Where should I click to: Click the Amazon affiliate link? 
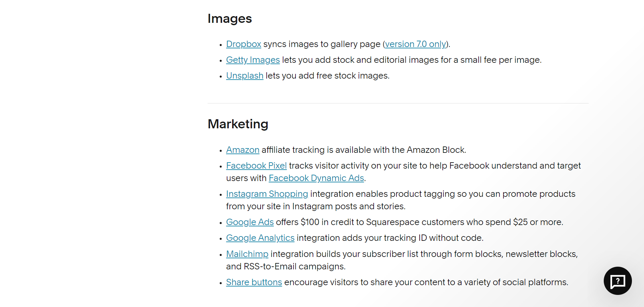pyautogui.click(x=243, y=150)
